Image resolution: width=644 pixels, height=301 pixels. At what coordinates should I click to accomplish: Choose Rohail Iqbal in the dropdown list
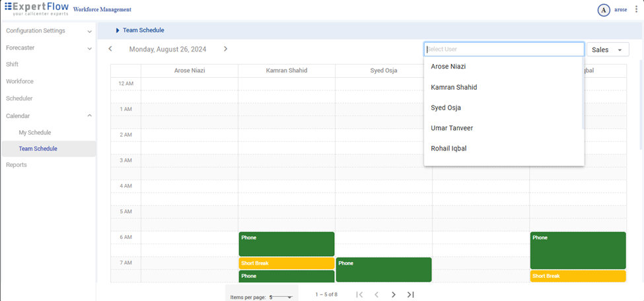point(448,149)
